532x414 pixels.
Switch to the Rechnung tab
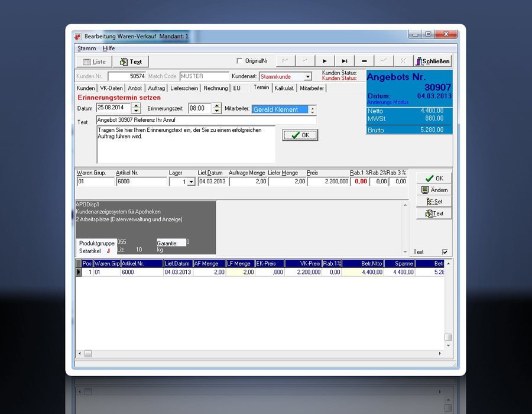pos(216,88)
